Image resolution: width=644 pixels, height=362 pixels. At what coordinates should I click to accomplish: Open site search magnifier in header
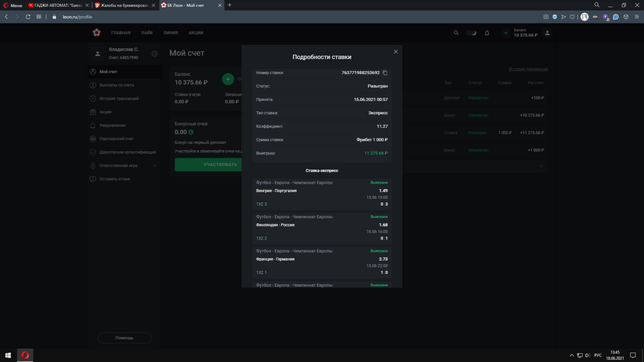[x=456, y=33]
